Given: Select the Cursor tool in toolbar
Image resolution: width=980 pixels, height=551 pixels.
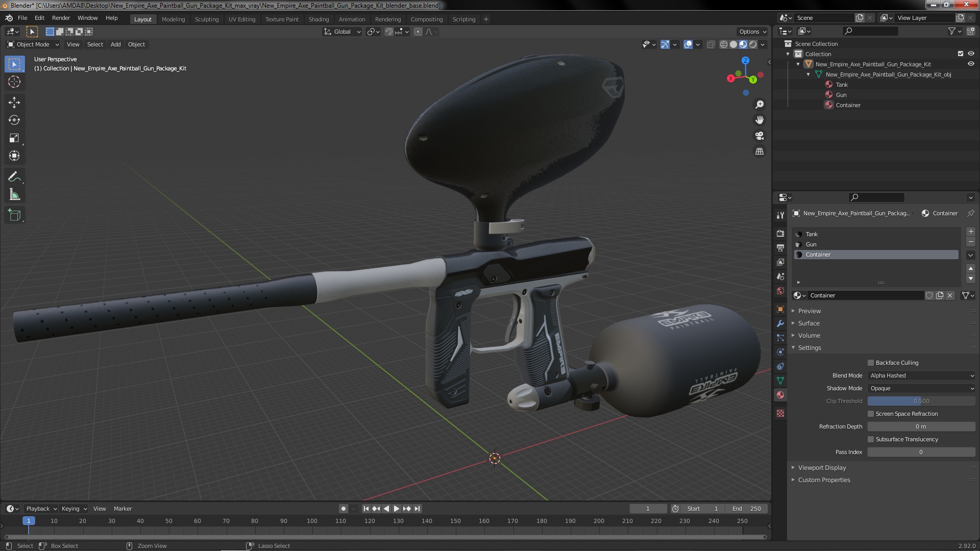Looking at the screenshot, I should tap(14, 82).
